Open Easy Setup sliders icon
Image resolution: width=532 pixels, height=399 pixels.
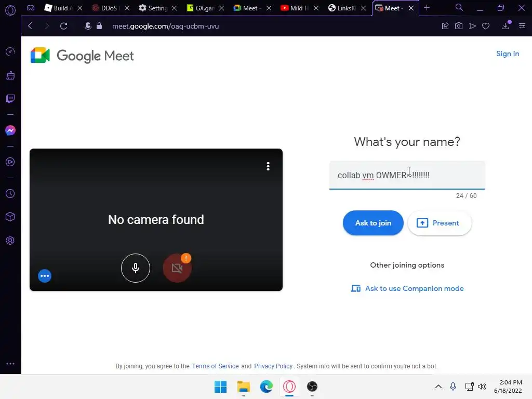[522, 26]
